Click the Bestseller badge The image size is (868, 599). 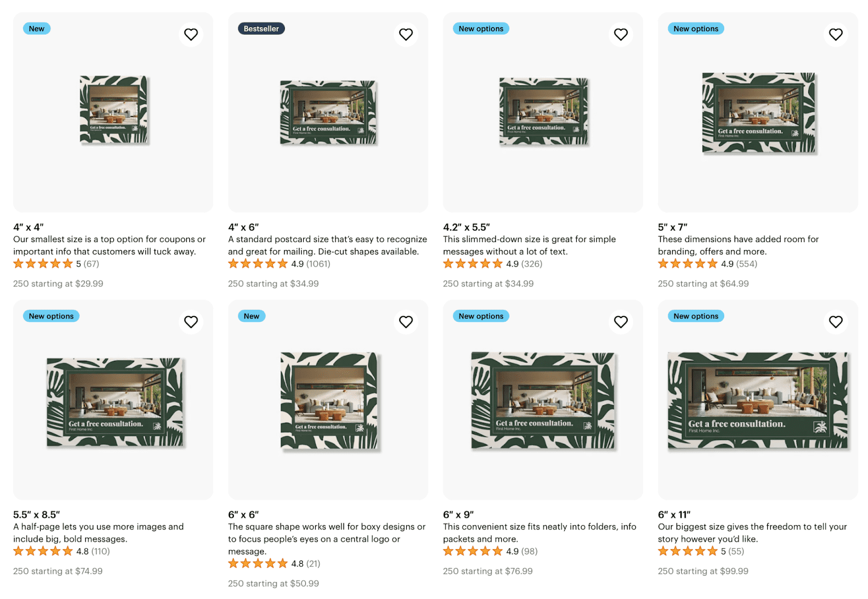tap(261, 28)
